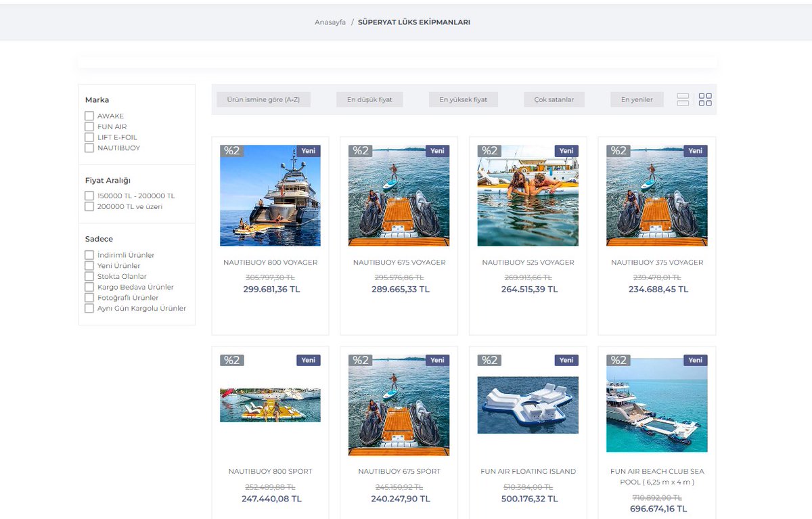Select price range 150000 TL - 200000 TL
This screenshot has height=519, width=812.
pyautogui.click(x=89, y=196)
